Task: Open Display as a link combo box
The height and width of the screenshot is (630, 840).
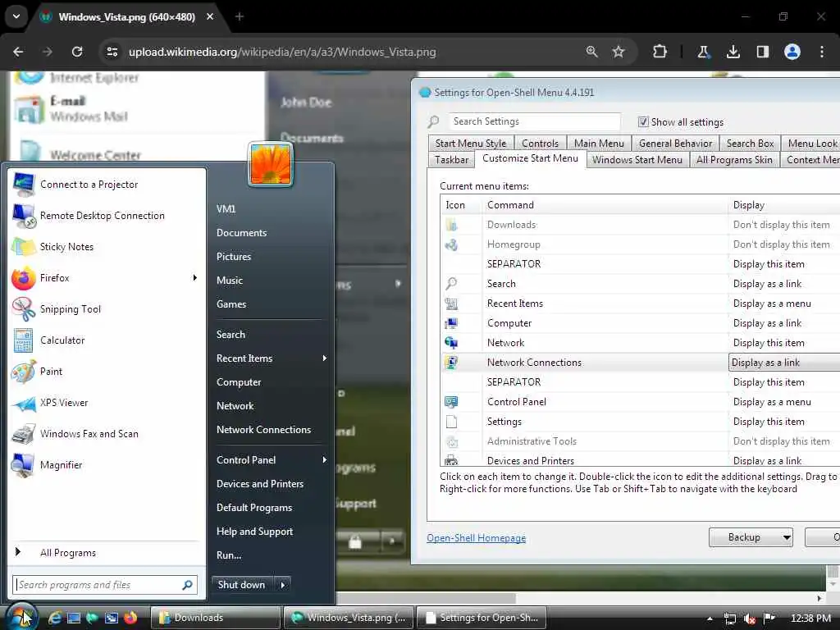Action: [784, 363]
